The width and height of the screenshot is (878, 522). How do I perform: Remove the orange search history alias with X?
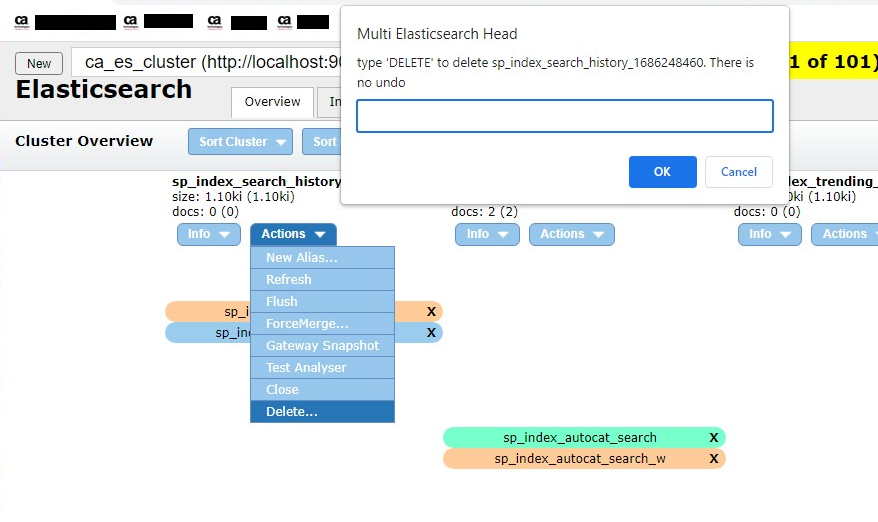point(431,311)
